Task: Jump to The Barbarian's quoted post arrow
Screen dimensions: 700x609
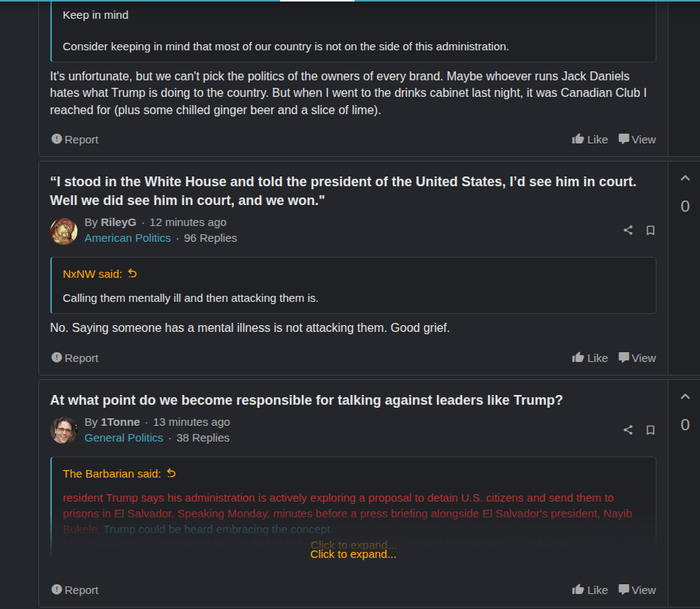Action: point(171,474)
